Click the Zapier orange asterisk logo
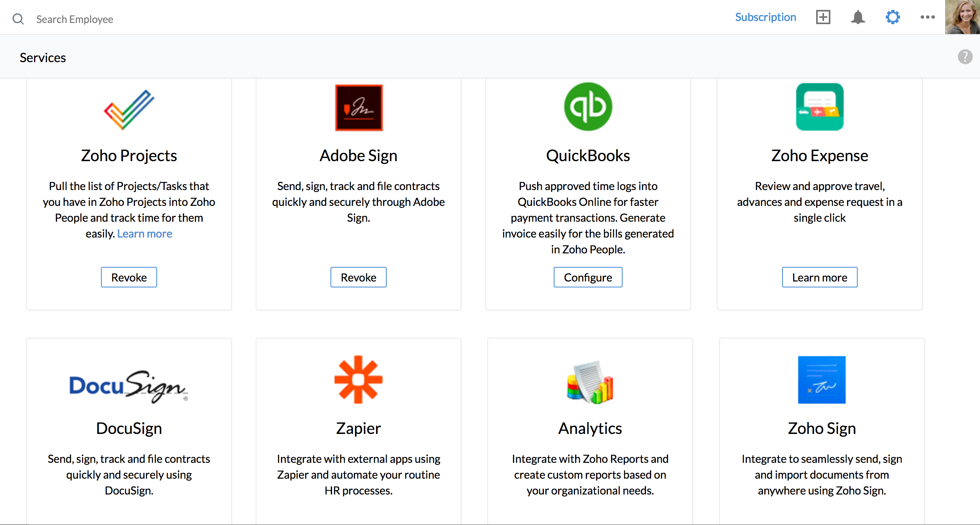 [358, 379]
